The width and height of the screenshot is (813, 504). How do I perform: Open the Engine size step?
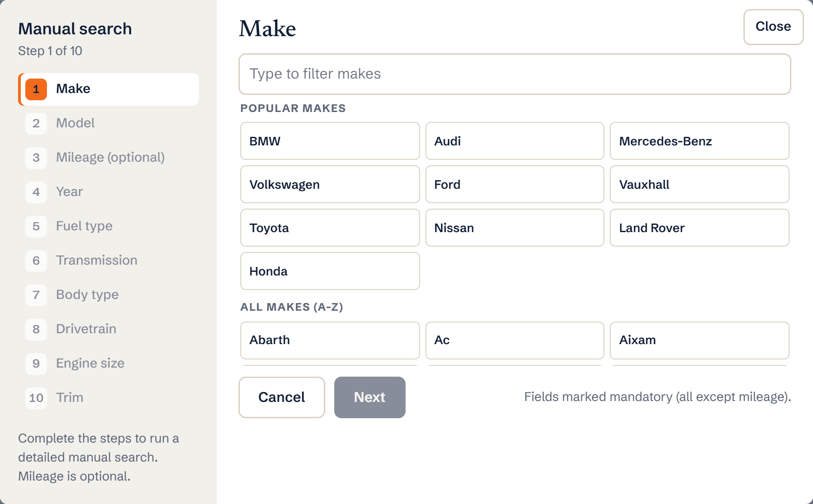[108, 364]
